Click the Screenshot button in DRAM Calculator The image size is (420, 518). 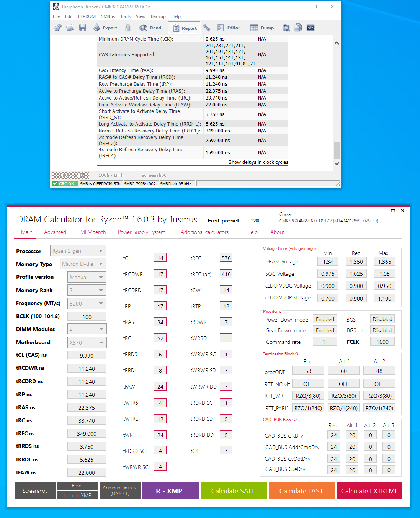[x=35, y=490]
